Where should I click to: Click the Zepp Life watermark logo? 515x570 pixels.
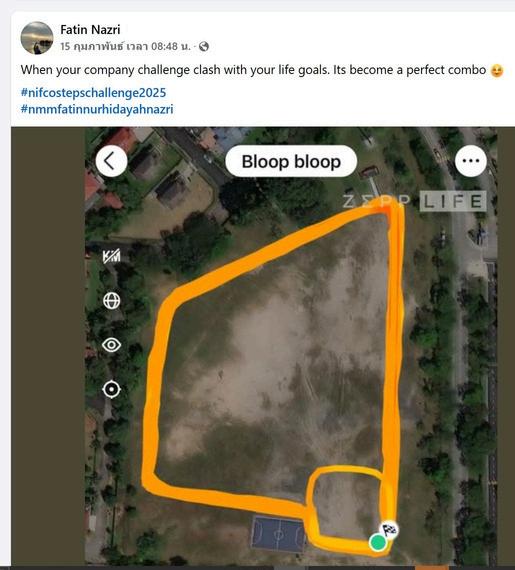pyautogui.click(x=414, y=201)
